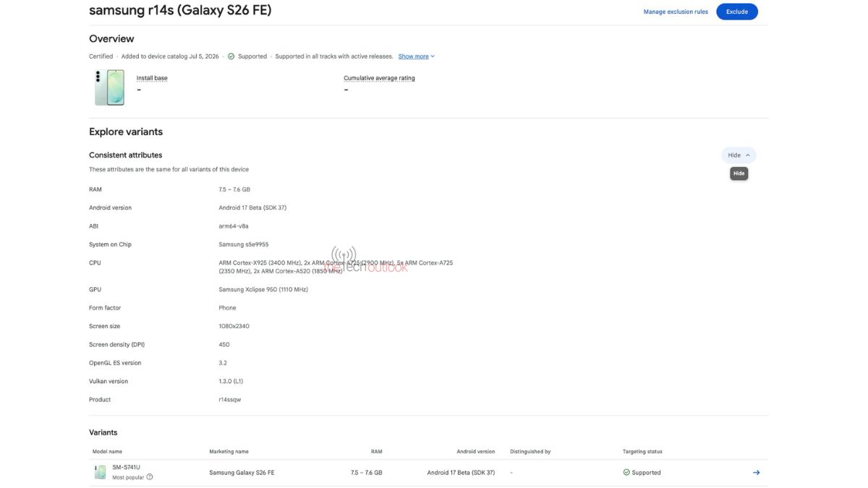Viewport: 868px width, 488px height.
Task: Click the Galaxy S26 FE device thumbnail
Action: tap(109, 87)
